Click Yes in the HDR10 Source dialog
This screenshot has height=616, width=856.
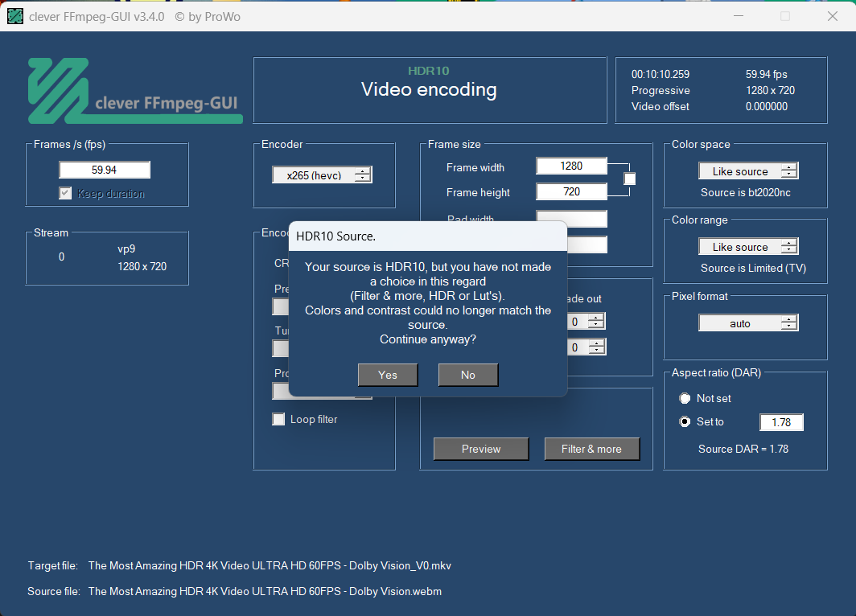[x=388, y=375]
